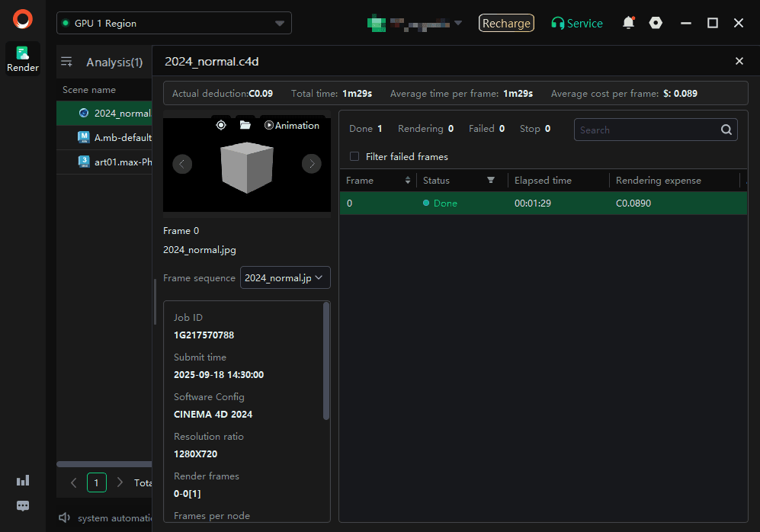Sort by the Frame column header
This screenshot has height=532, width=760.
point(377,181)
